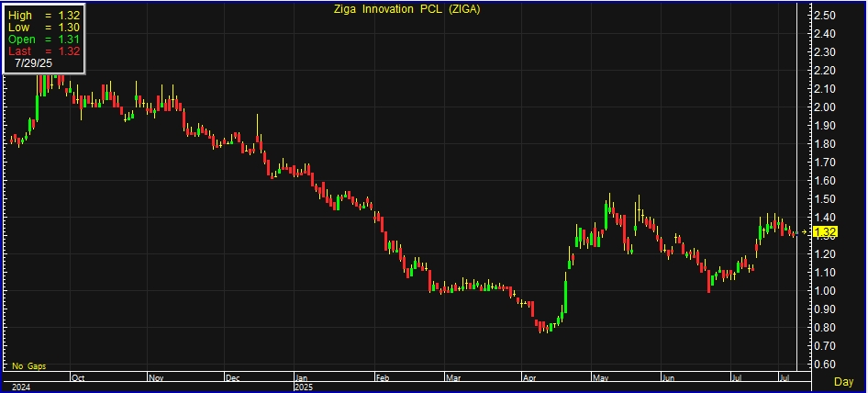Click the 2.40 price axis label
The height and width of the screenshot is (393, 868).
pos(825,33)
